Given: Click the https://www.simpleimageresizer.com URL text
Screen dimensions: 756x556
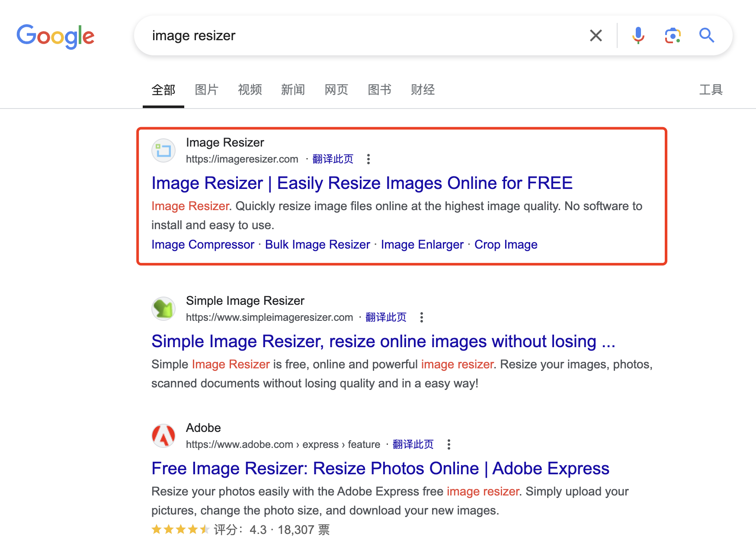Looking at the screenshot, I should [x=269, y=317].
